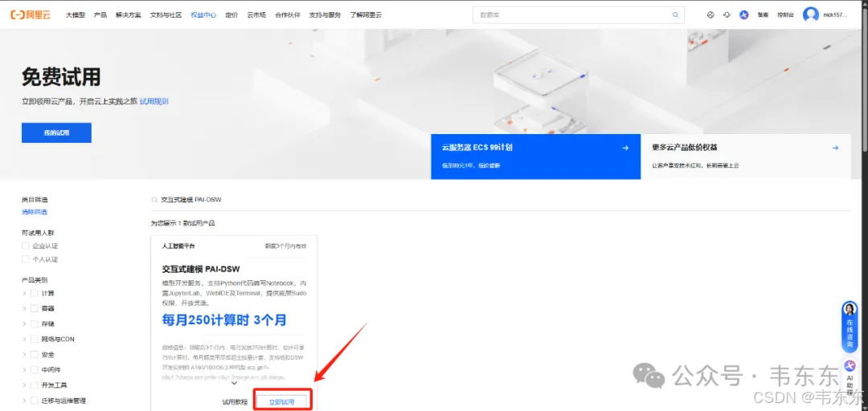Click the 更多云产品低价权益 banner title
This screenshot has width=868, height=411.
(686, 148)
